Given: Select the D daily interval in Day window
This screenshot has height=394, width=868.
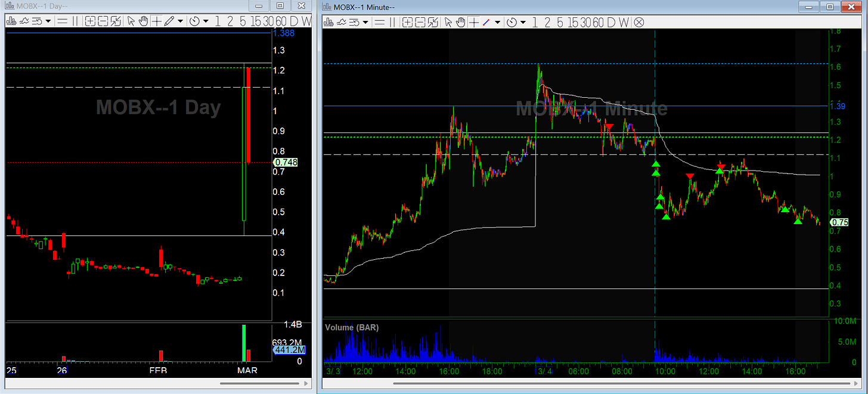Looking at the screenshot, I should 294,21.
